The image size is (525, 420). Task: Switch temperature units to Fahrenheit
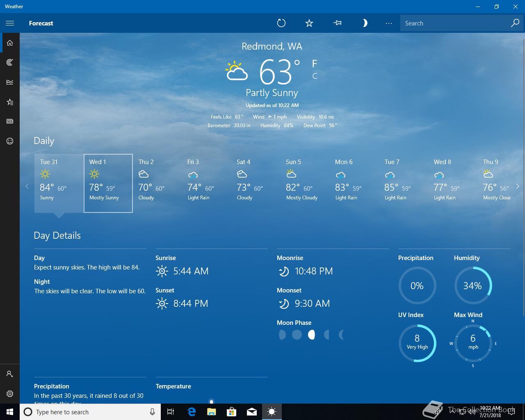315,64
